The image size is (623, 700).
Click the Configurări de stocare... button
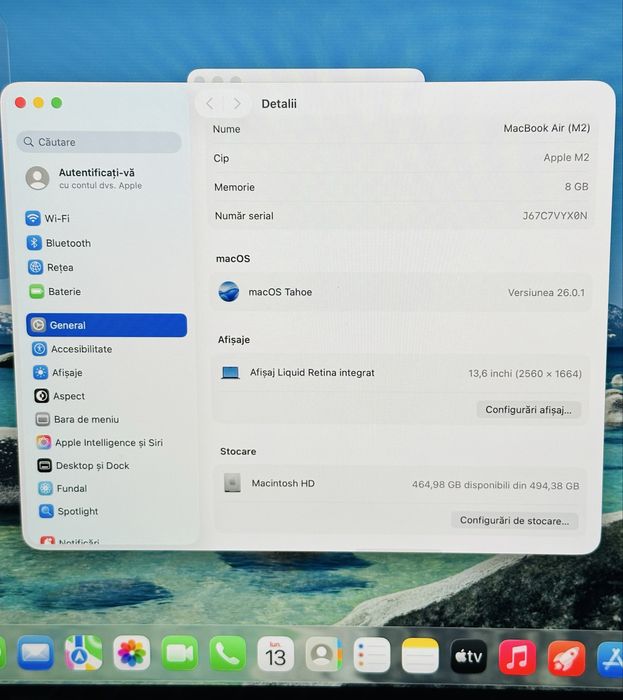tap(515, 521)
